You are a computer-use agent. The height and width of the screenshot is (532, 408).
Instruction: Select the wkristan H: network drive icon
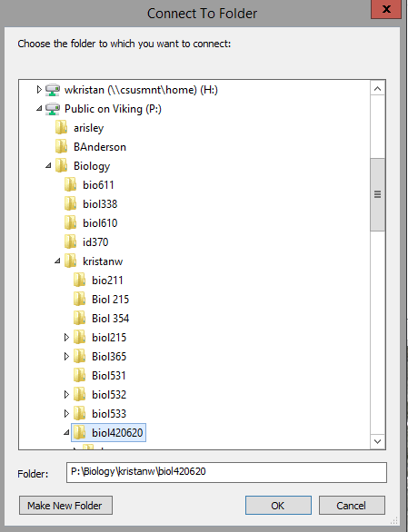coord(53,90)
